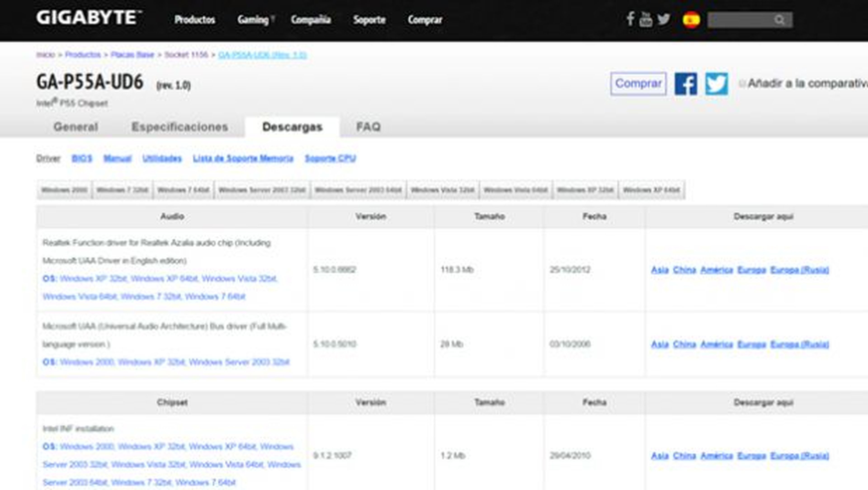Click the Chipset table column header
Viewport: 868px width, 490px height.
coord(172,402)
